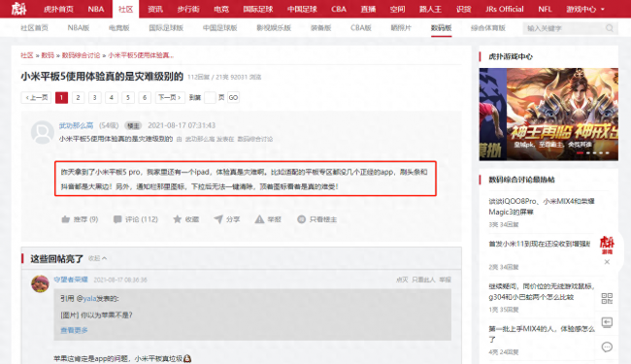Click 数码 in the breadcrumb

tap(48, 55)
